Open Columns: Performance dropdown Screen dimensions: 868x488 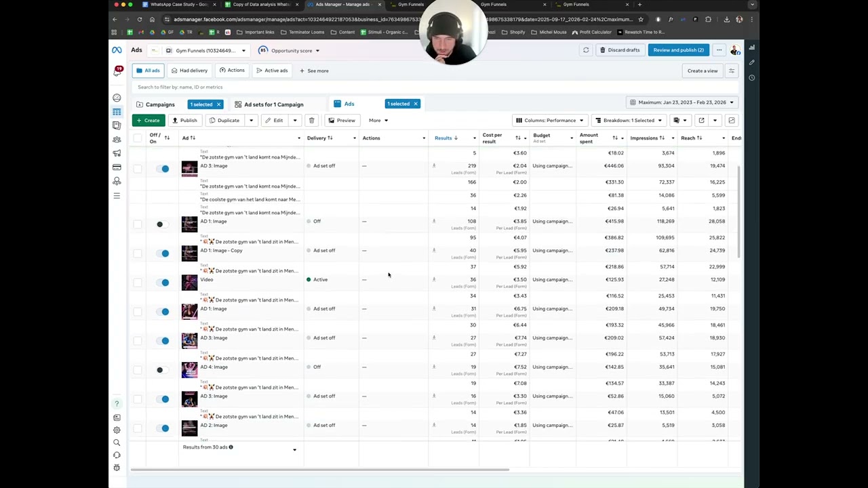coord(549,121)
